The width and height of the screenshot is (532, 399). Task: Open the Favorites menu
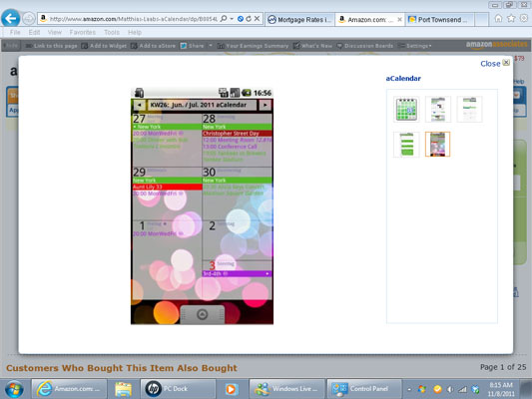83,32
